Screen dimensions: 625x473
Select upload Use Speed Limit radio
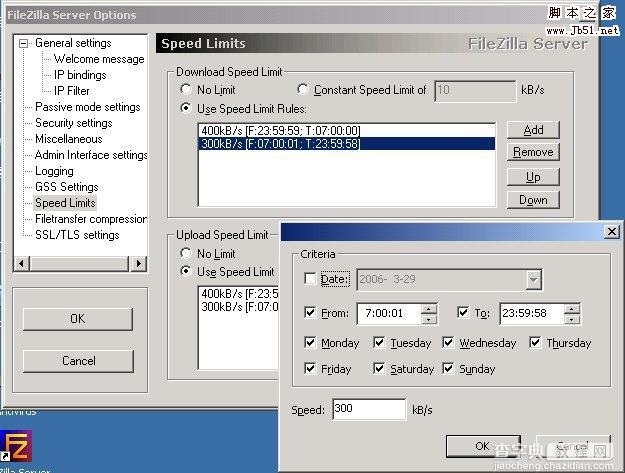click(x=186, y=271)
